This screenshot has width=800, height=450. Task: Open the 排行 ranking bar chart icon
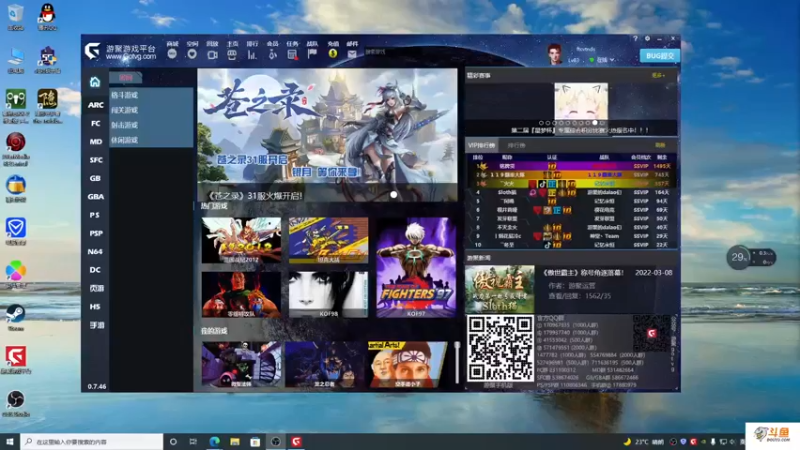(252, 54)
